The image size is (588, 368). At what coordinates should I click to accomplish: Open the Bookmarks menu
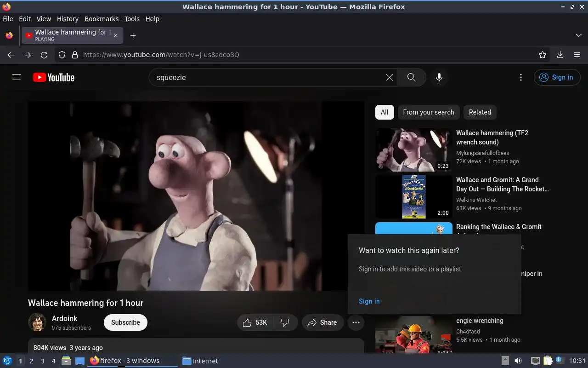coord(102,19)
